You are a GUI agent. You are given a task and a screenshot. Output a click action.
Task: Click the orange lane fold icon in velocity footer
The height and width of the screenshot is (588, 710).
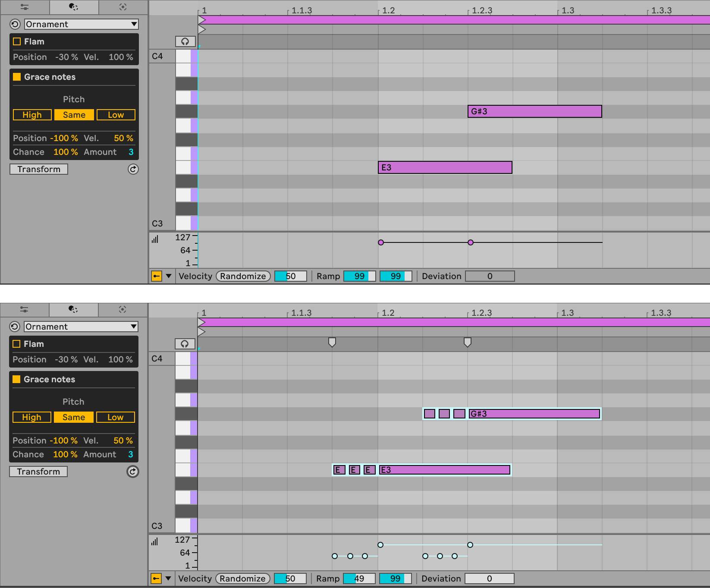point(156,276)
